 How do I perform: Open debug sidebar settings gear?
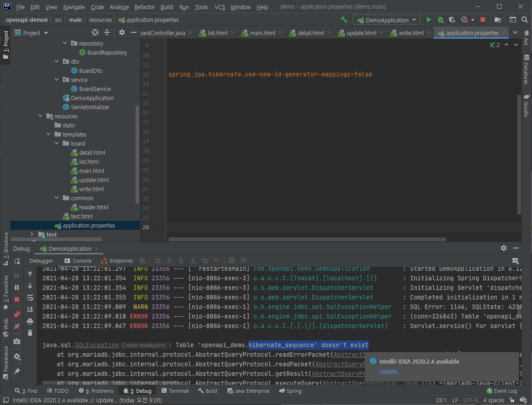17,356
